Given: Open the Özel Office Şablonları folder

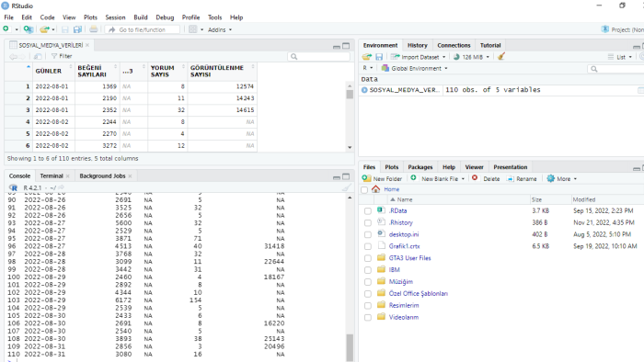Looking at the screenshot, I should click(x=418, y=293).
